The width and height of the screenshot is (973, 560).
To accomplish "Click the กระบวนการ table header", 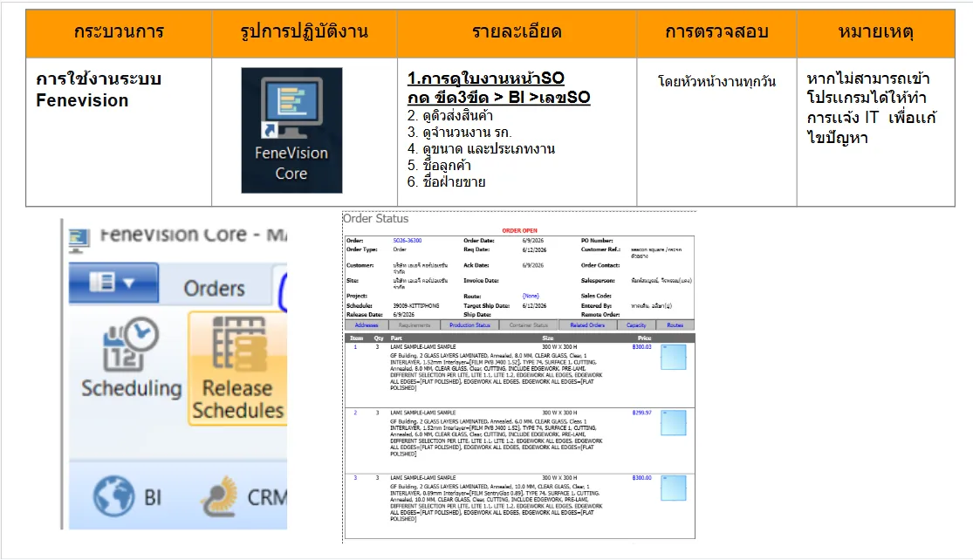I will pos(119,31).
